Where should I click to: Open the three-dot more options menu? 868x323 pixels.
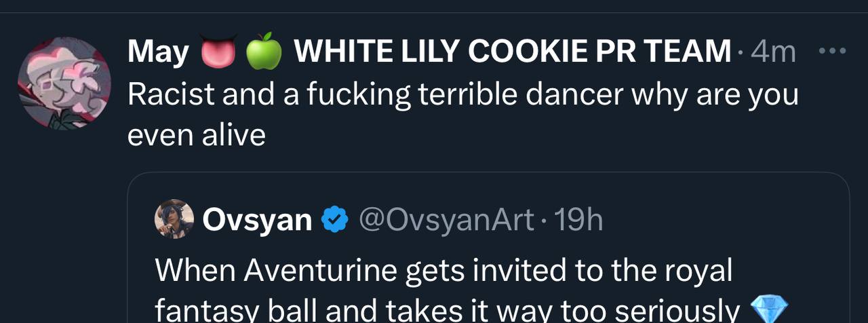point(832,51)
